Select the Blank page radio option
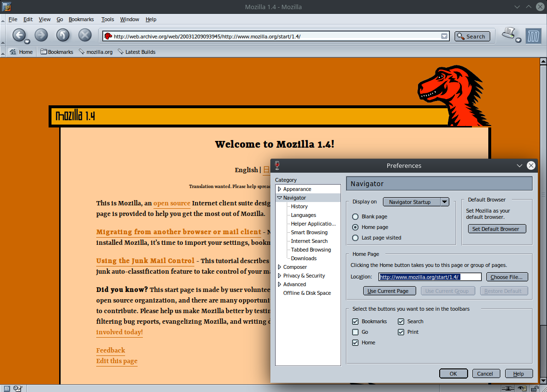 click(355, 216)
